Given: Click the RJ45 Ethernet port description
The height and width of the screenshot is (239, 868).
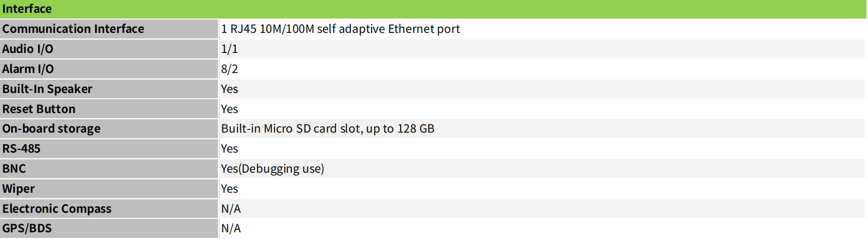Looking at the screenshot, I should [x=340, y=29].
